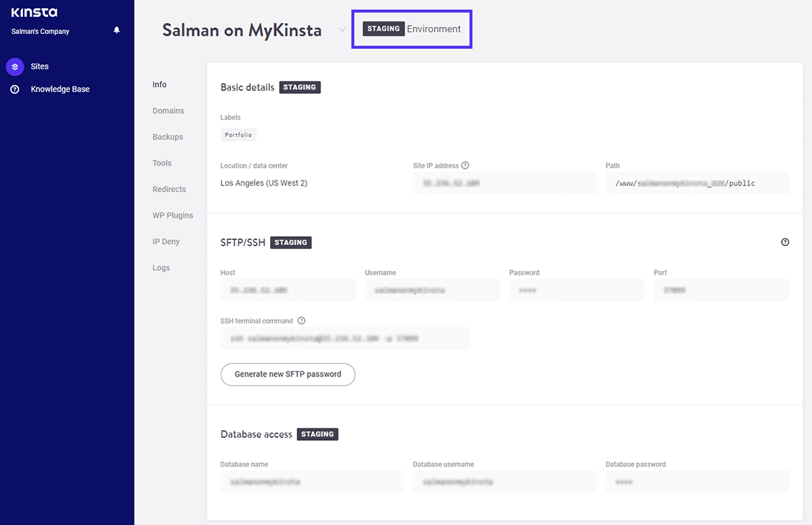Open the Backups tab
The height and width of the screenshot is (525, 812).
point(167,137)
